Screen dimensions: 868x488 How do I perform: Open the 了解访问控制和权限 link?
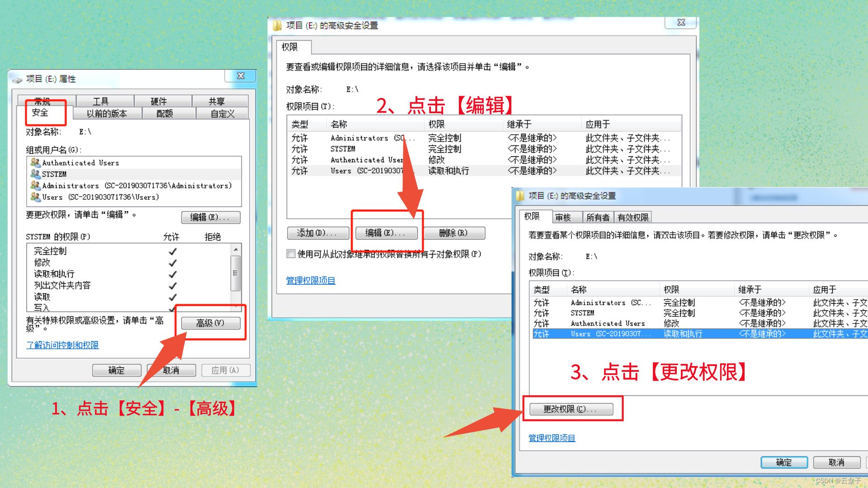point(62,345)
